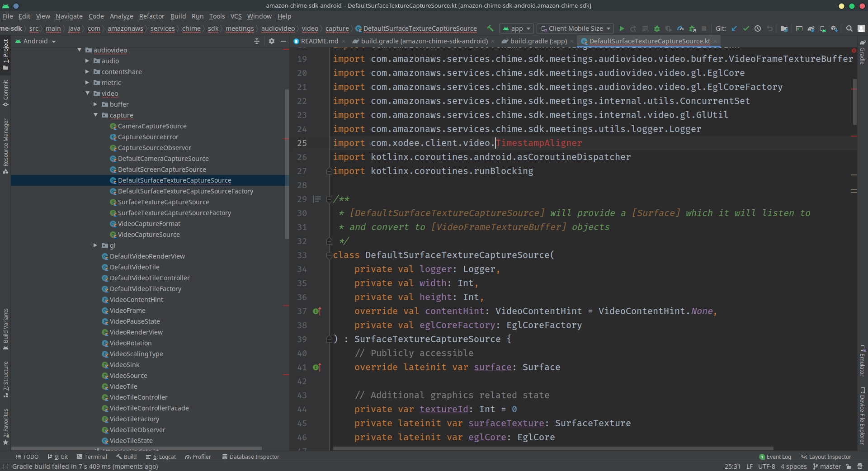Open the VCS menu
The image size is (868, 471).
[236, 16]
